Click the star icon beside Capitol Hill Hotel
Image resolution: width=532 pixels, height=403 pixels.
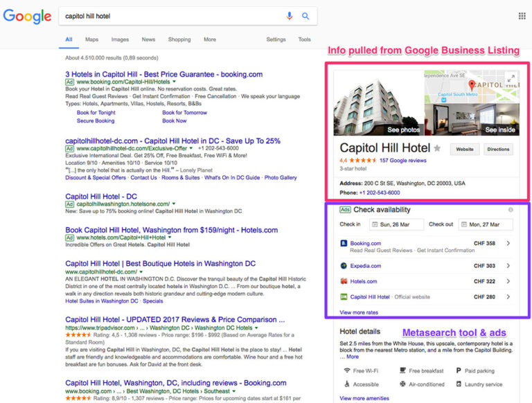coord(437,148)
